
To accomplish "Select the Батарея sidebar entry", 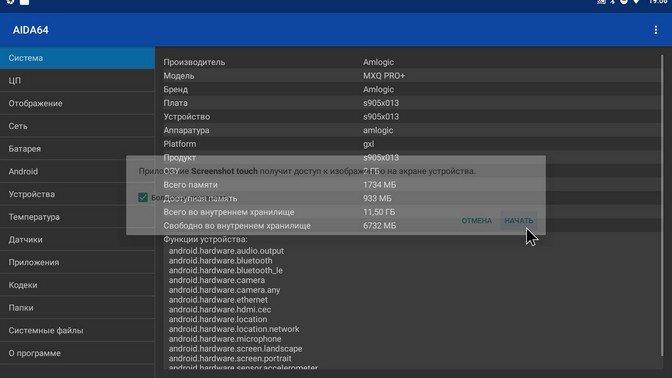I will pos(77,149).
